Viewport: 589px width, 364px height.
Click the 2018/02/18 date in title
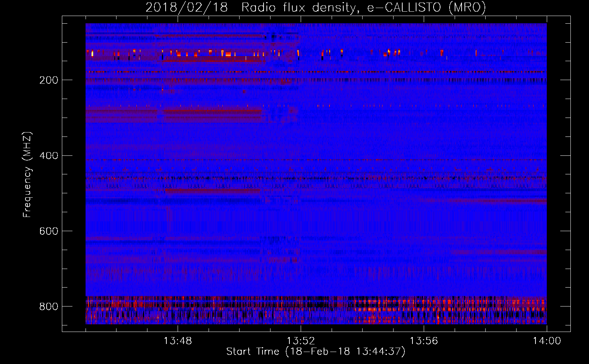tap(187, 8)
